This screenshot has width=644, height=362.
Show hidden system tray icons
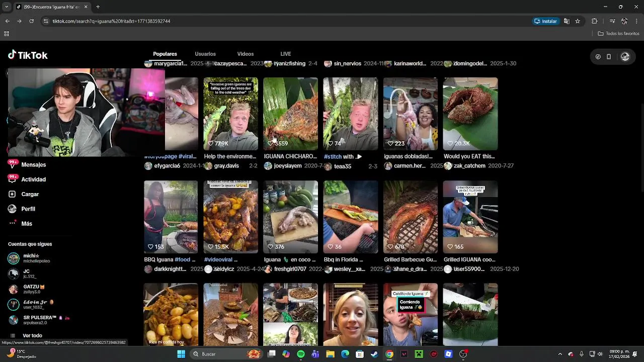pos(560,354)
